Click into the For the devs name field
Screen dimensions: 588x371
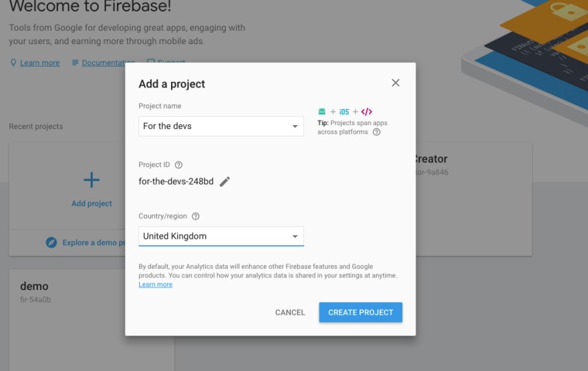pos(221,126)
